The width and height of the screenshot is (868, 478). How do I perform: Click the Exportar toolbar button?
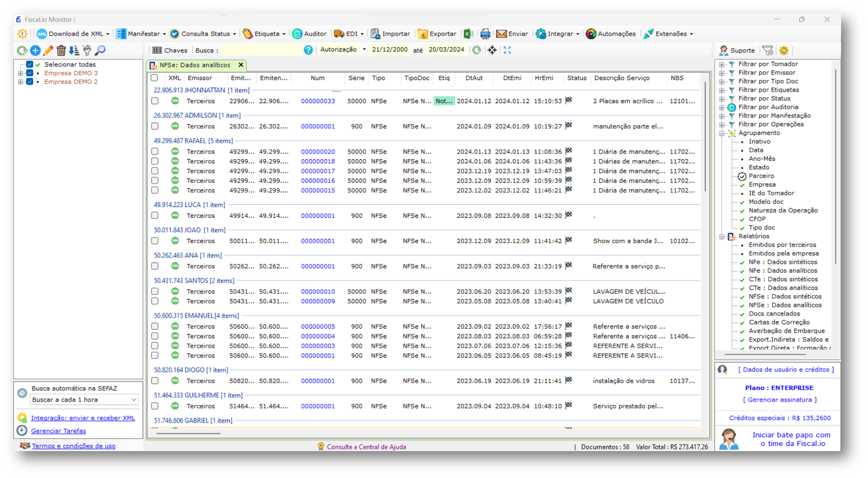pos(437,34)
